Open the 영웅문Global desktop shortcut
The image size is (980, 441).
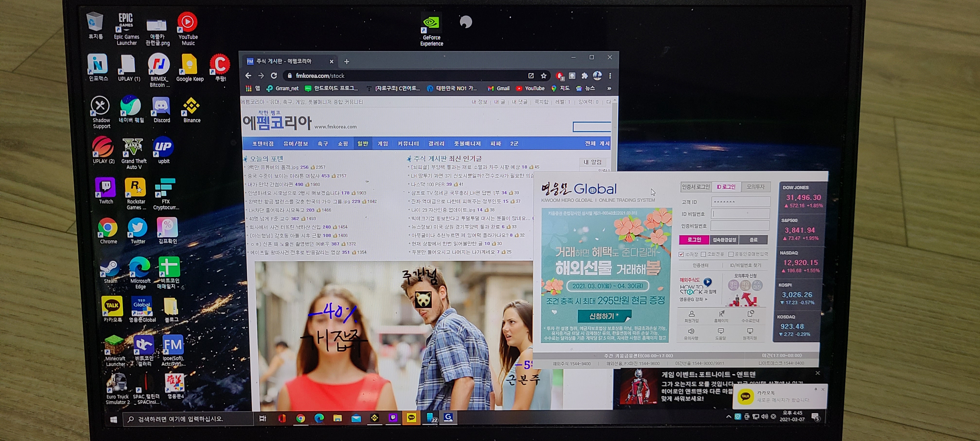[x=142, y=309]
